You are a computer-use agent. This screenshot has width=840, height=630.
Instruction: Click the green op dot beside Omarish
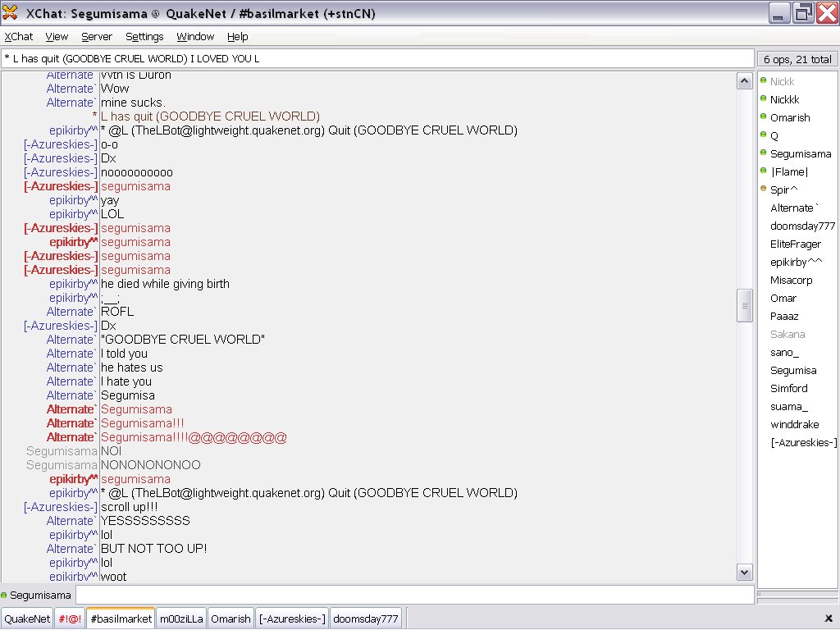[x=763, y=117]
